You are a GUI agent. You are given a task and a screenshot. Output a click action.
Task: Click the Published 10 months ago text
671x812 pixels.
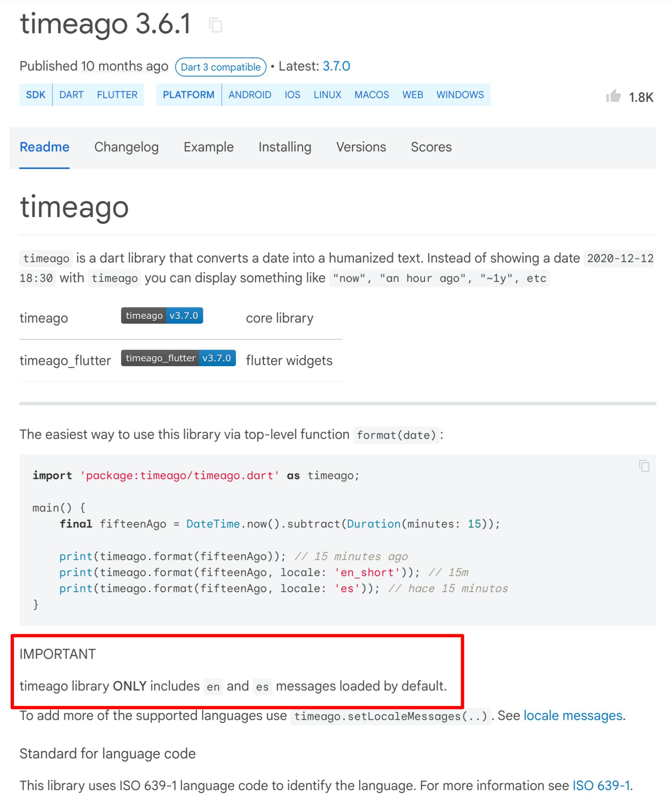point(94,66)
